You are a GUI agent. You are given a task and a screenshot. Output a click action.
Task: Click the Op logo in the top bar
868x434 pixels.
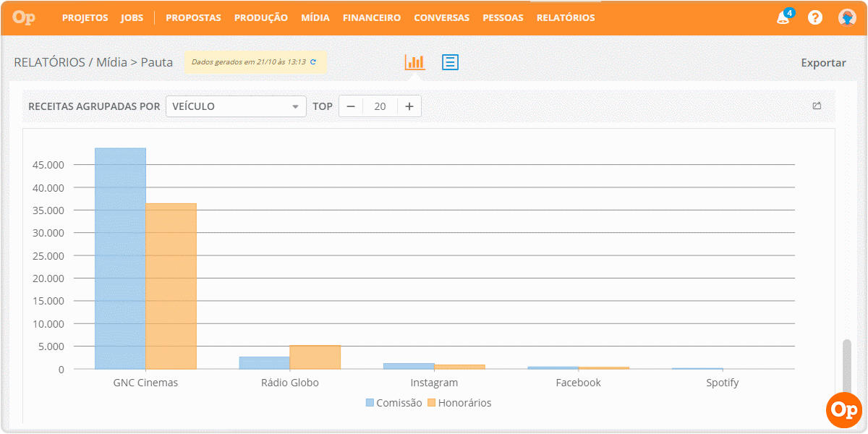24,17
